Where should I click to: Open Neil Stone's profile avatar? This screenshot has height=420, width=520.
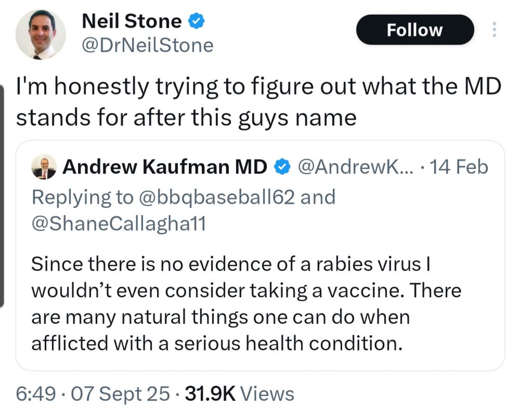coord(40,34)
